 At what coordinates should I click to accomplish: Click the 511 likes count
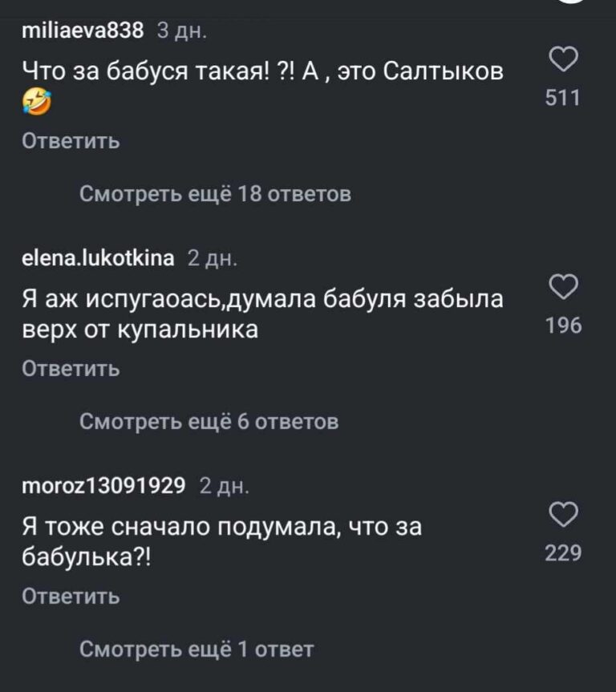[x=562, y=98]
